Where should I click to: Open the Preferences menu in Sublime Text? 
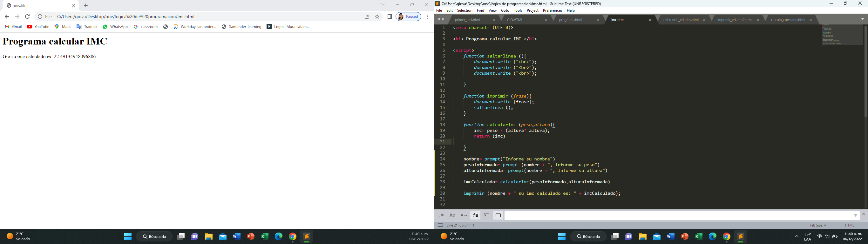click(552, 10)
